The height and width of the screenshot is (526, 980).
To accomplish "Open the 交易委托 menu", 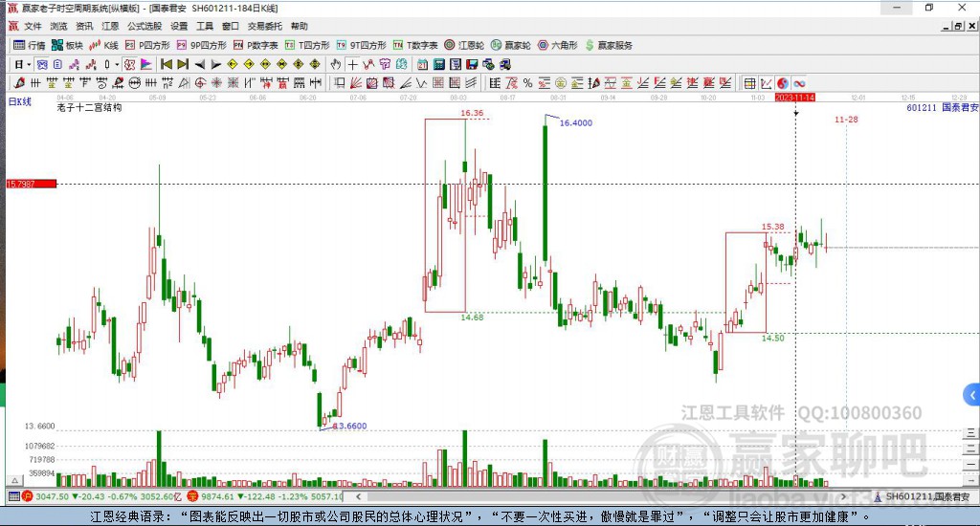I will [264, 26].
